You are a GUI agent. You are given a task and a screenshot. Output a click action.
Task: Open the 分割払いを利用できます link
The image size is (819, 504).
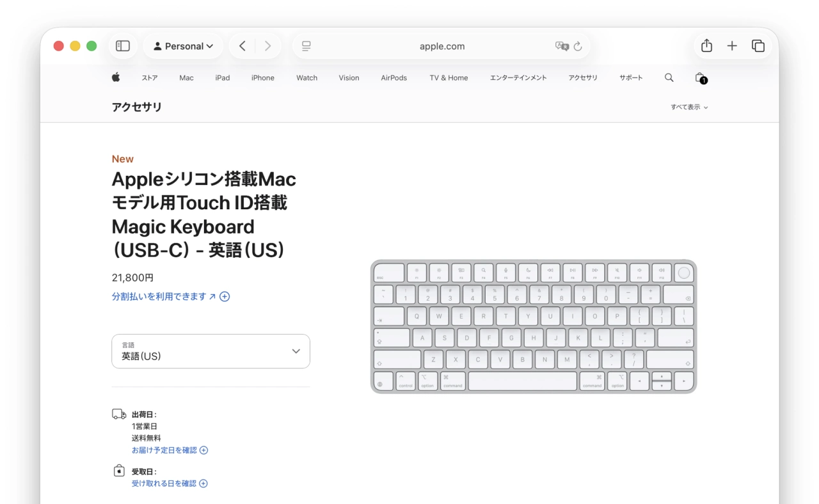click(164, 296)
